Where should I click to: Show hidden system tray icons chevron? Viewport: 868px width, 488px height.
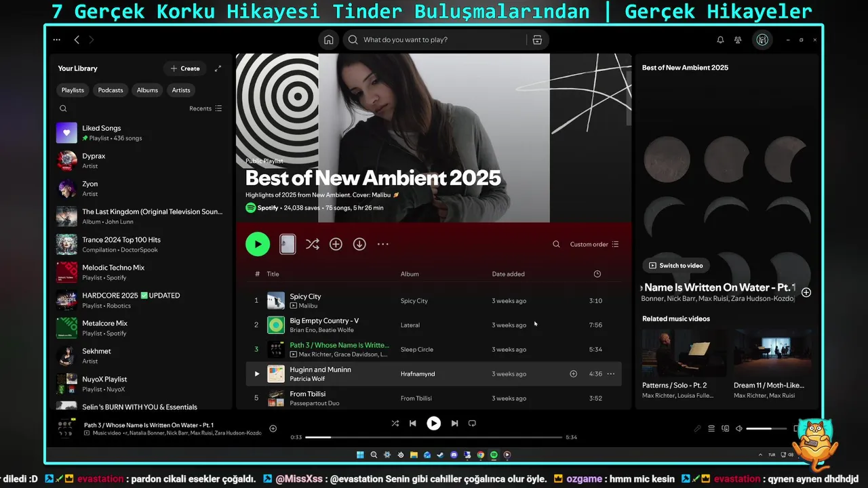[759, 455]
